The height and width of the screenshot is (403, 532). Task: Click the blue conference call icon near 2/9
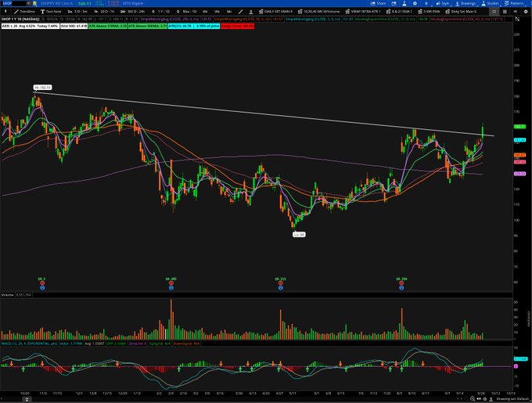[x=171, y=288]
